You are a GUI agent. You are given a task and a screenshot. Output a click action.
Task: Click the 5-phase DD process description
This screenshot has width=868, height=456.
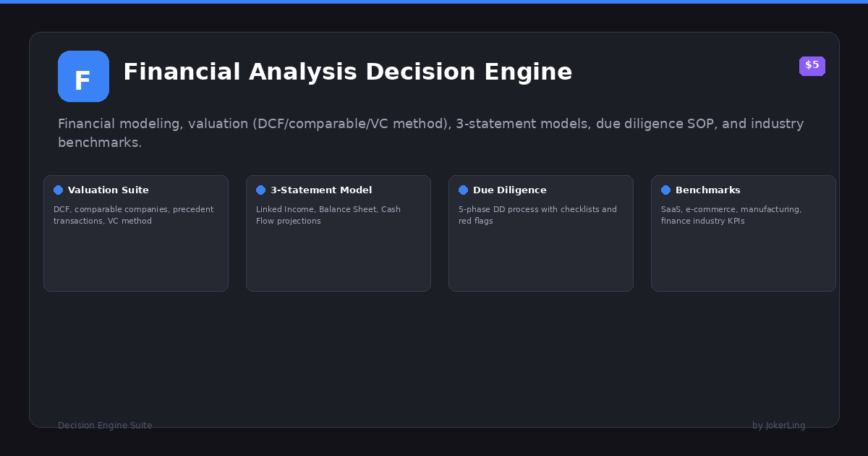click(x=537, y=215)
